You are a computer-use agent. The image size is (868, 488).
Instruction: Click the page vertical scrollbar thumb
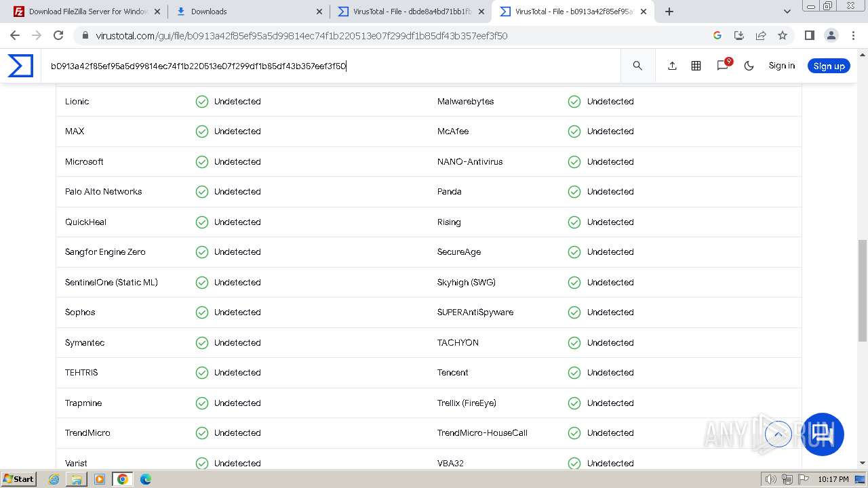(863, 290)
